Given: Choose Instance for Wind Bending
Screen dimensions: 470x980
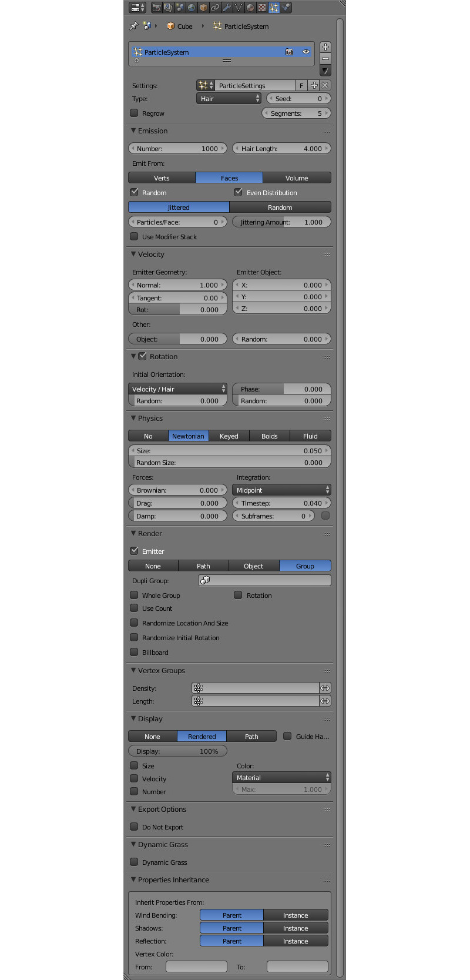Looking at the screenshot, I should (x=296, y=915).
